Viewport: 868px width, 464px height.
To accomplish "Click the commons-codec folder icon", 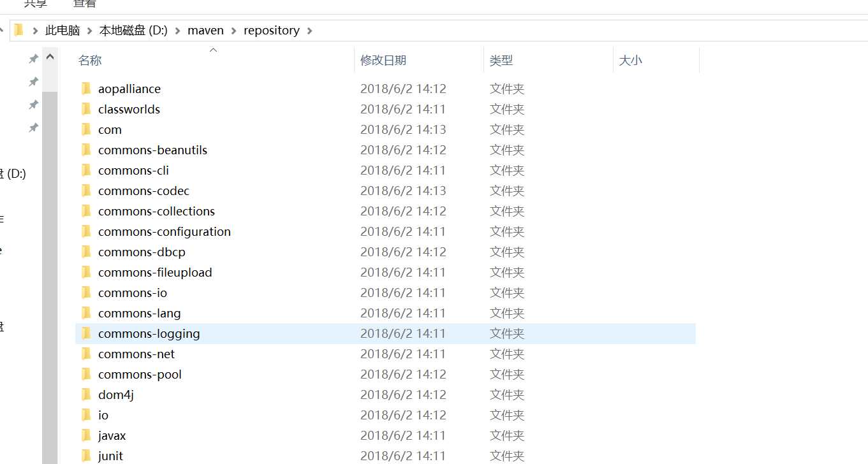I will click(x=87, y=191).
